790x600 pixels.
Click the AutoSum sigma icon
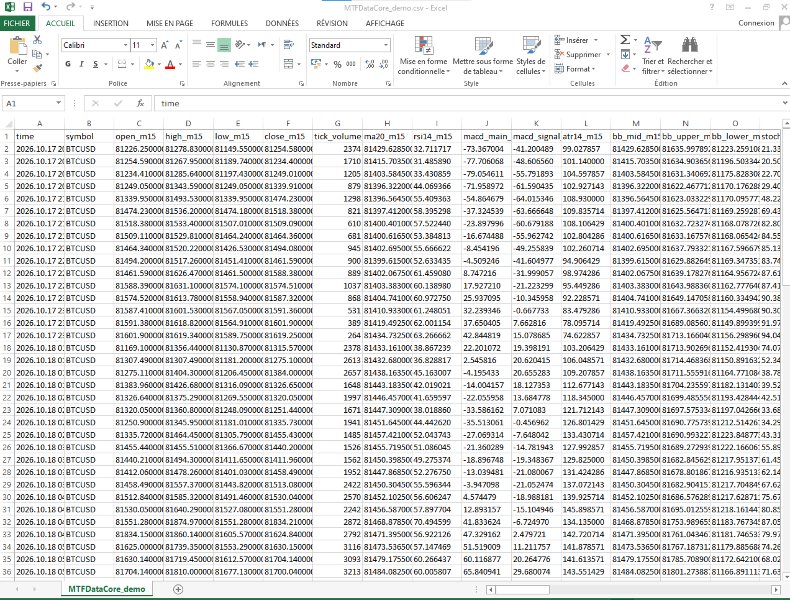click(x=625, y=39)
